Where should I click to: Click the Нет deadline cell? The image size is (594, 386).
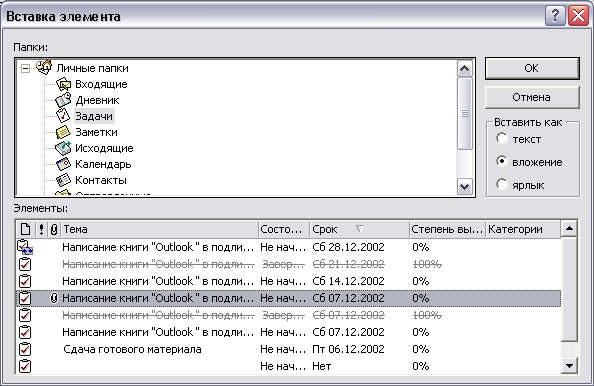point(322,366)
